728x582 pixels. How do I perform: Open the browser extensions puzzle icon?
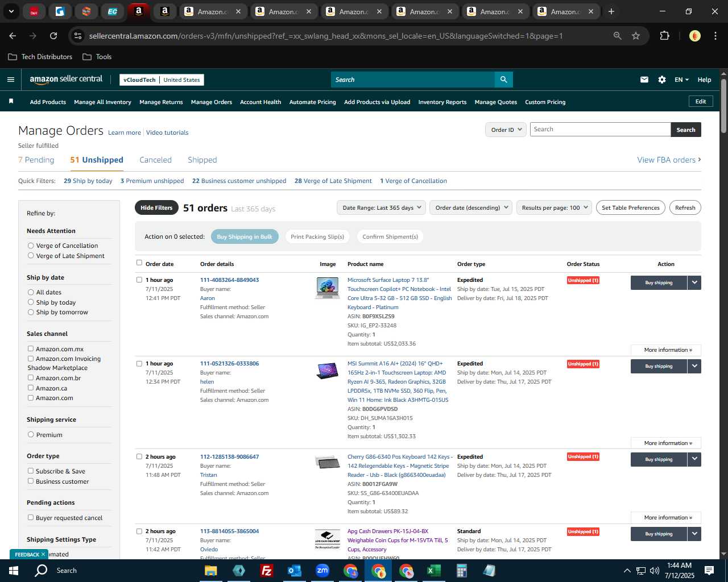[x=664, y=36]
